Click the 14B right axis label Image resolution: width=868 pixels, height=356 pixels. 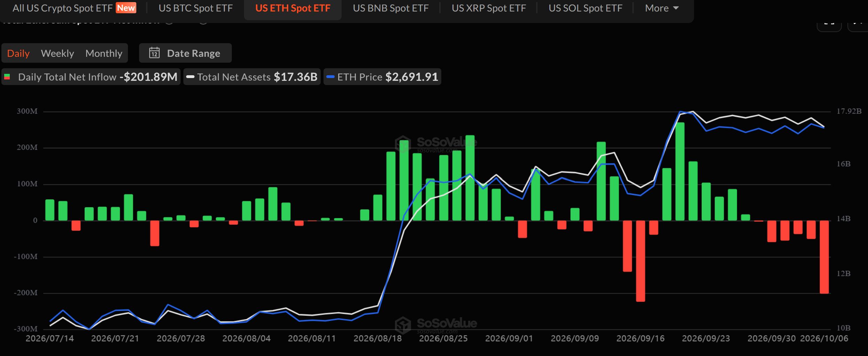844,219
